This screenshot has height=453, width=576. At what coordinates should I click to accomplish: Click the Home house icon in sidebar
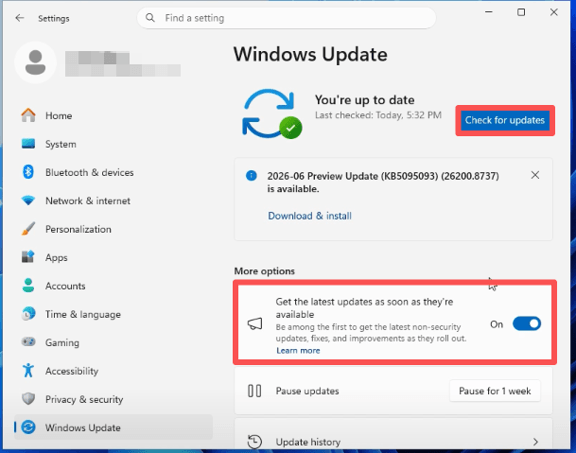tap(28, 115)
